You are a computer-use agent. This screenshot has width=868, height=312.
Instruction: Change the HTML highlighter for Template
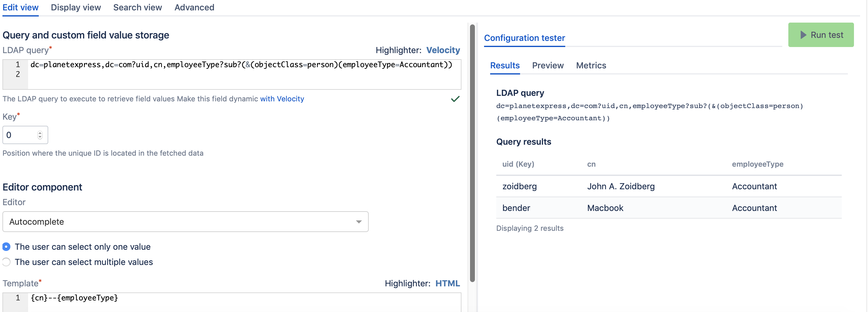(447, 283)
